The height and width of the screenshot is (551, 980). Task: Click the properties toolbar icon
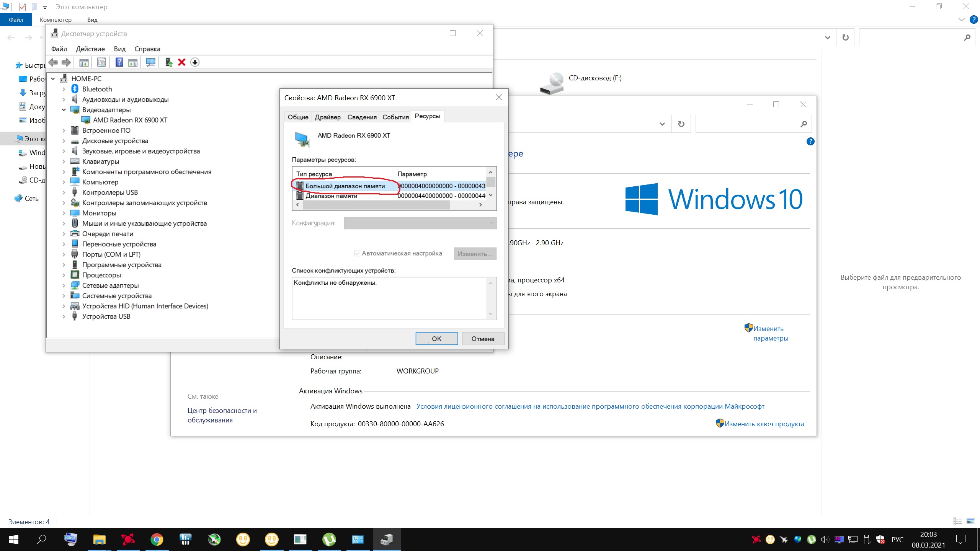pyautogui.click(x=101, y=62)
